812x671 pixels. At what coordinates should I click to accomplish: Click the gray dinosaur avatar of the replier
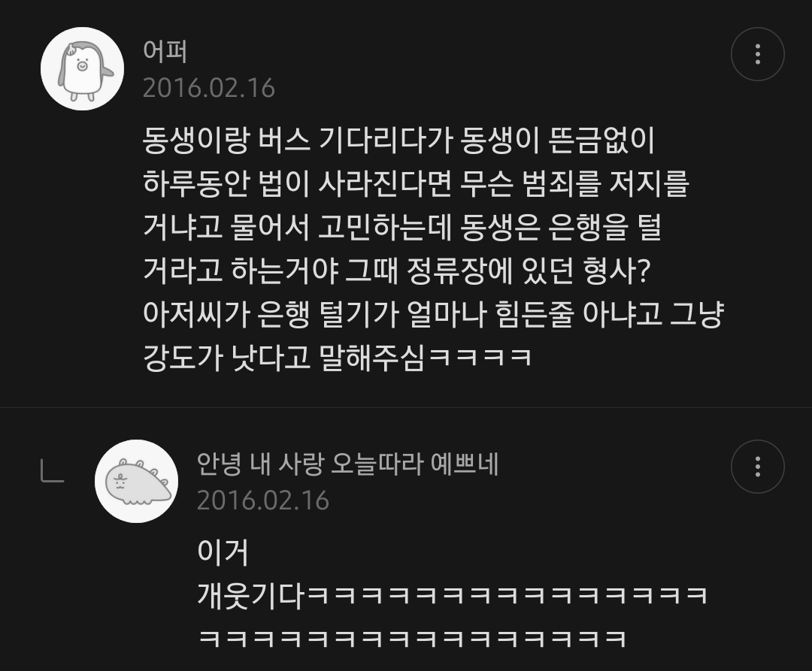(x=137, y=481)
